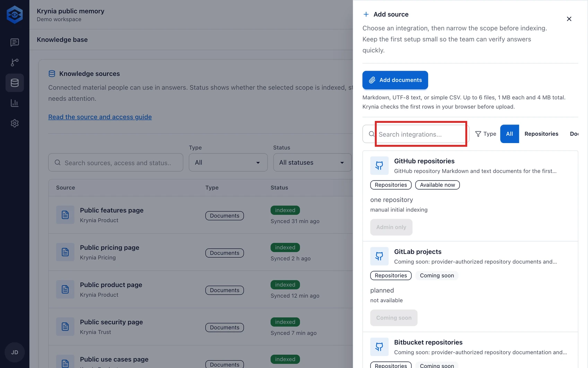Click the document icon for Public product page
The height and width of the screenshot is (368, 588).
[x=65, y=289]
